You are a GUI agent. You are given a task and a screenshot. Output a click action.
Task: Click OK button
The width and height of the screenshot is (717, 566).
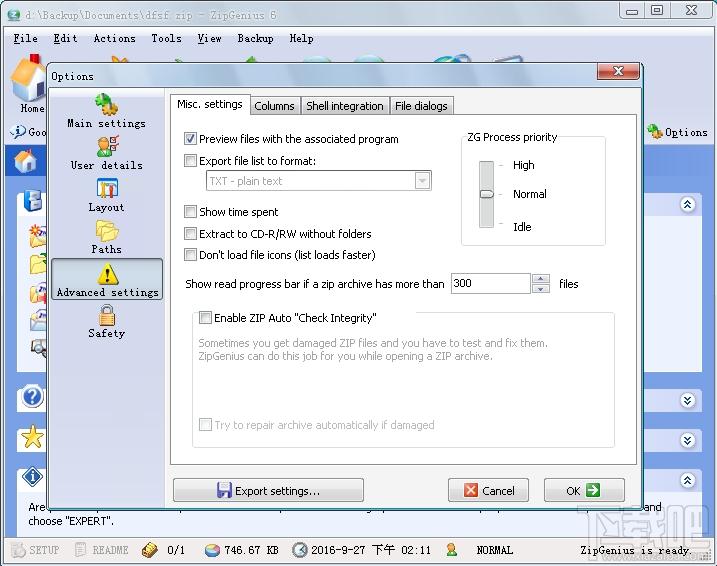point(584,491)
